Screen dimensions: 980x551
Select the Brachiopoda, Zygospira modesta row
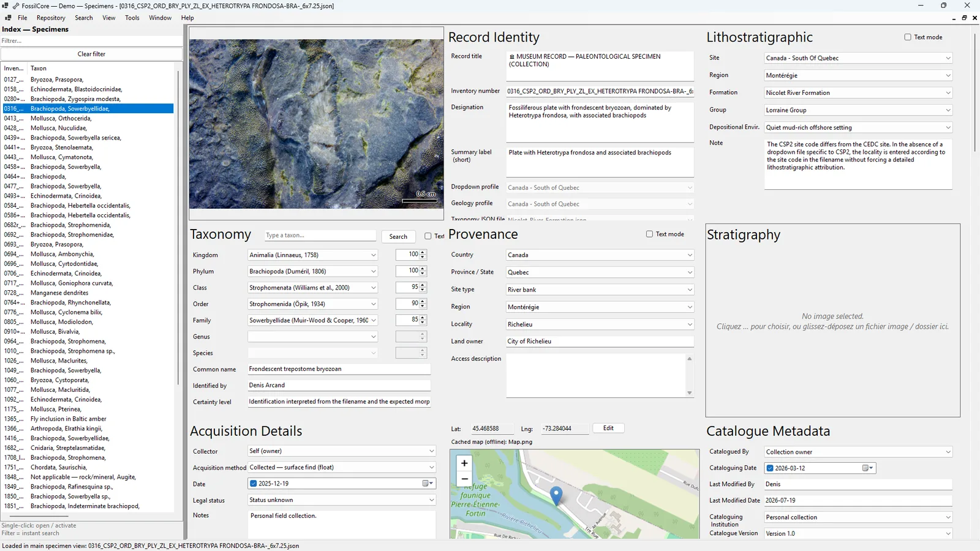pyautogui.click(x=88, y=99)
